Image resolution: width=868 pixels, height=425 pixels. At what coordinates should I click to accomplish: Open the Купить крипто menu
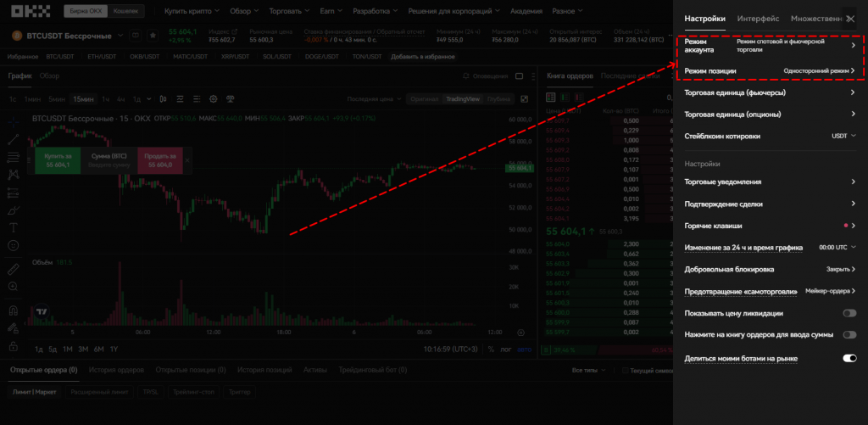pyautogui.click(x=192, y=11)
